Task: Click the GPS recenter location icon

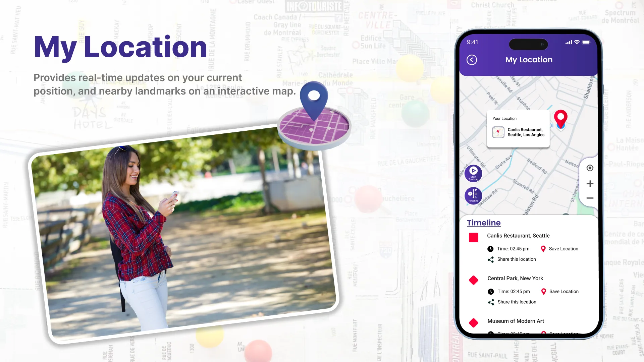Action: 590,168
